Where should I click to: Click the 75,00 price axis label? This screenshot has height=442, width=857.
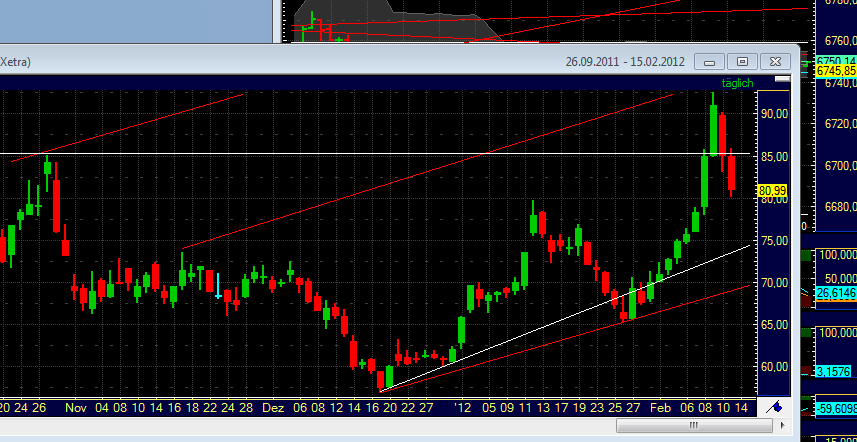(x=774, y=241)
